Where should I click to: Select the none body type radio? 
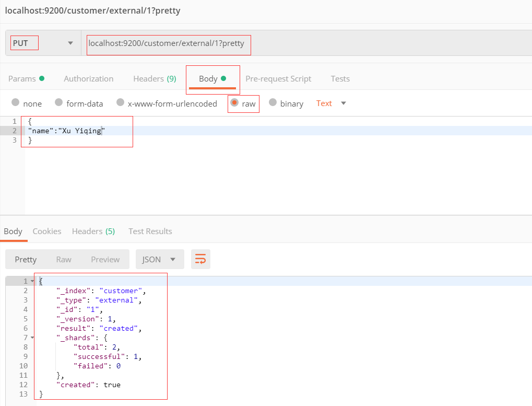[15, 102]
